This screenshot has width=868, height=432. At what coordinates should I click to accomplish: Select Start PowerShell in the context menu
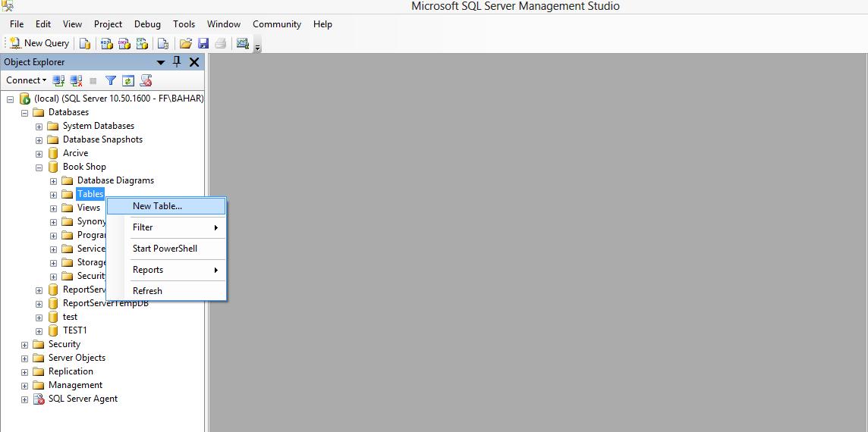[x=165, y=249]
